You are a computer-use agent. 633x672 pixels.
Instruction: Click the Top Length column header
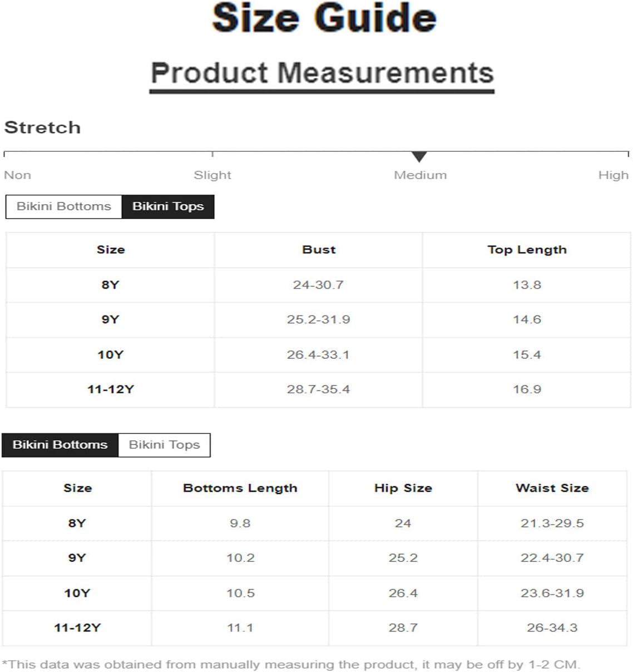[x=527, y=250]
